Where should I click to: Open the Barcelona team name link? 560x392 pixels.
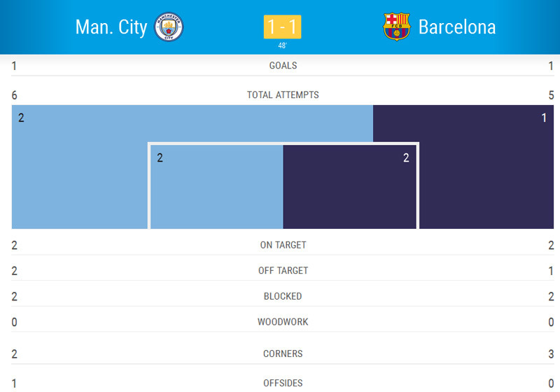point(456,27)
